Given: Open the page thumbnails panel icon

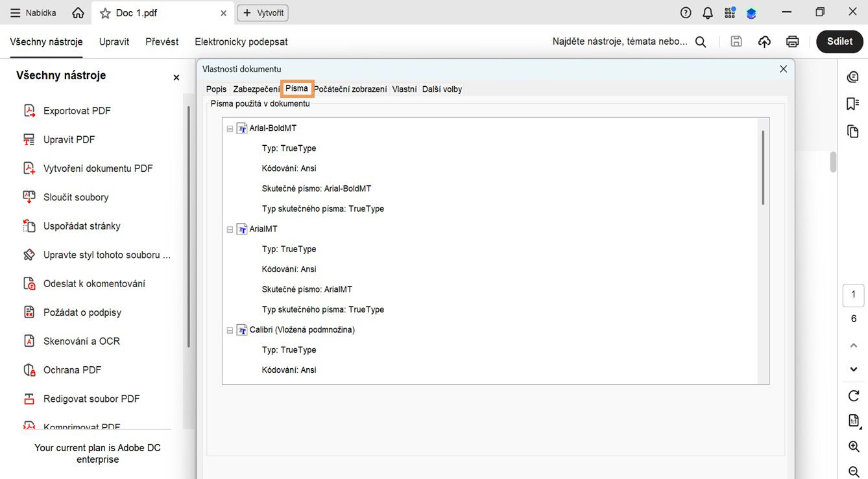Looking at the screenshot, I should 853,132.
